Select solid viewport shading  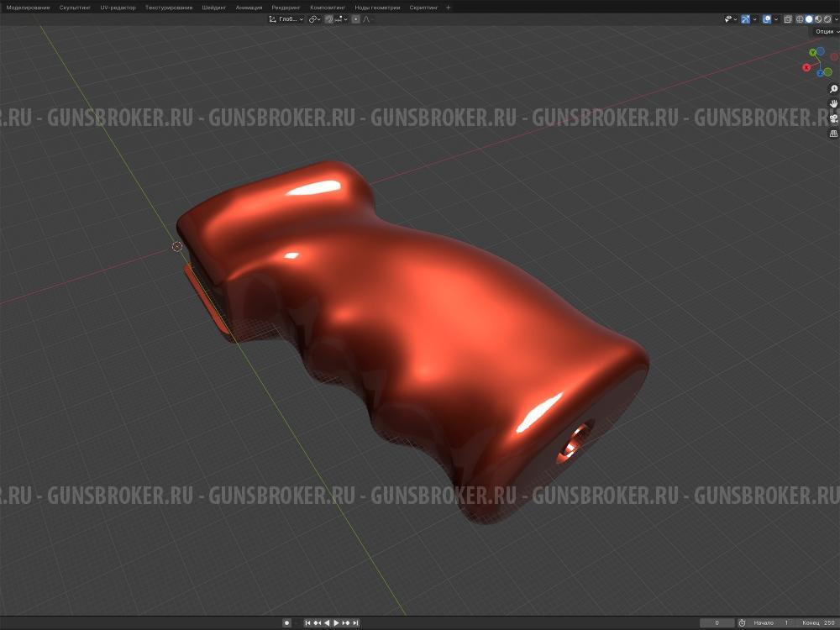809,19
